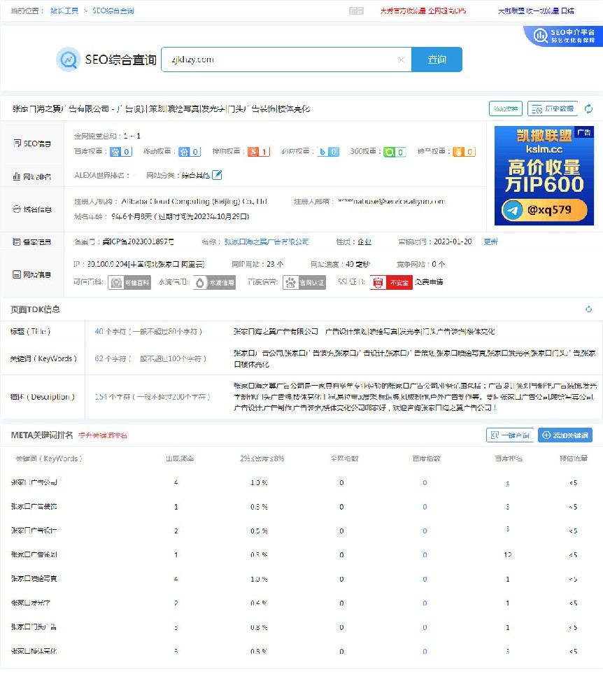603x700 pixels.
Task: Clear the domain input with the × icon
Action: click(402, 60)
